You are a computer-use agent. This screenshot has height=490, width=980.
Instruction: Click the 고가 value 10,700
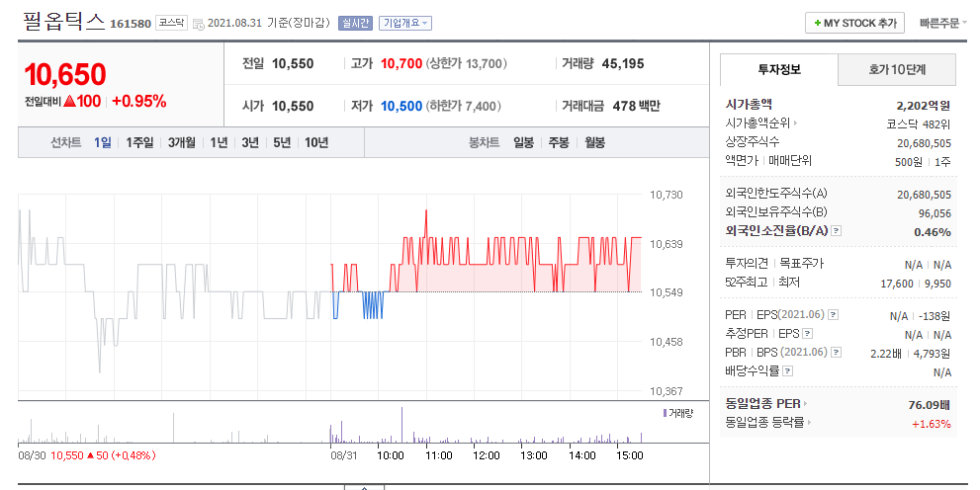[401, 63]
